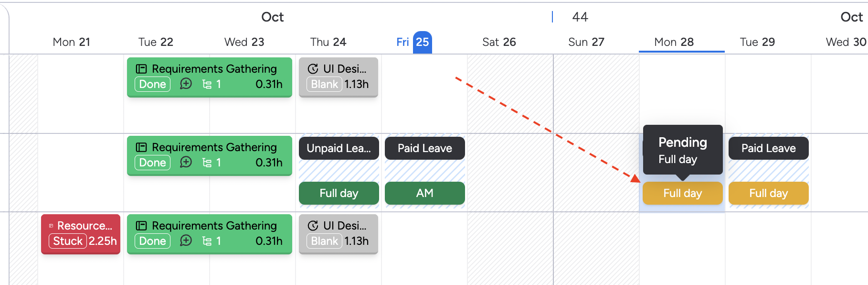Screen dimensions: 868x285
Task: Click yellow Full day block on Tue 29
Action: pos(768,193)
